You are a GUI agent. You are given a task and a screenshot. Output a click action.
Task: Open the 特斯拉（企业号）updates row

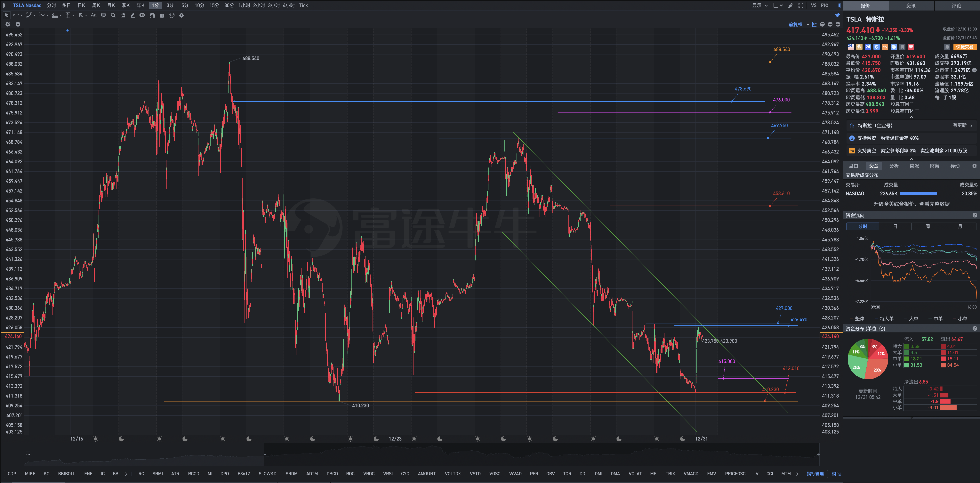[x=912, y=126]
